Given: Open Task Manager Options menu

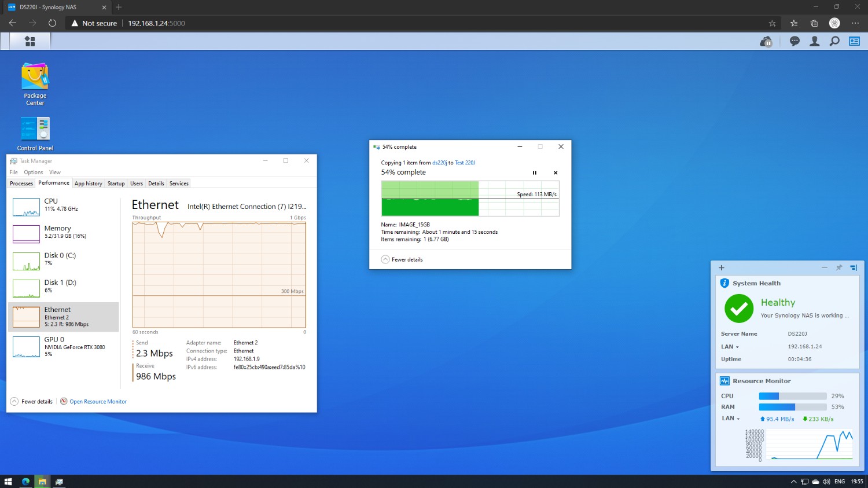Looking at the screenshot, I should [x=34, y=173].
